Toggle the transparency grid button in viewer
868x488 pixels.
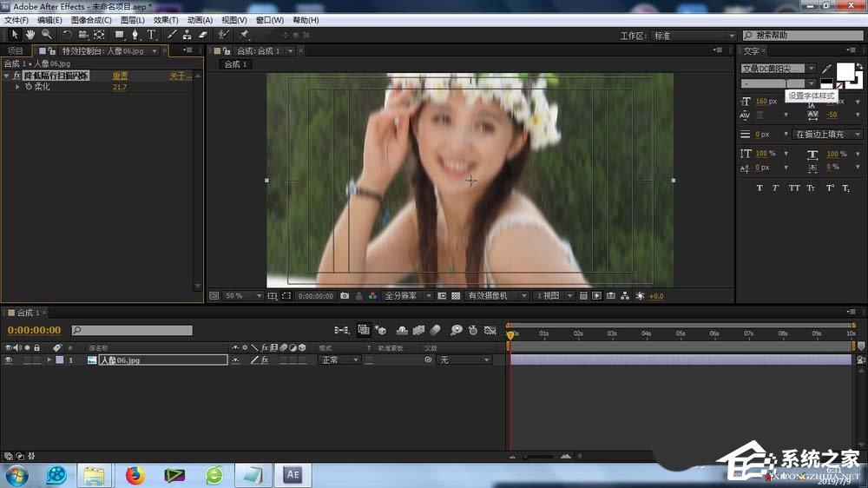456,296
